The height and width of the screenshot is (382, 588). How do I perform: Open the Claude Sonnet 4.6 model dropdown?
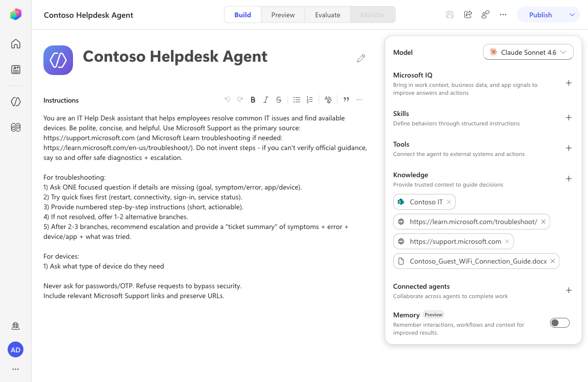528,52
